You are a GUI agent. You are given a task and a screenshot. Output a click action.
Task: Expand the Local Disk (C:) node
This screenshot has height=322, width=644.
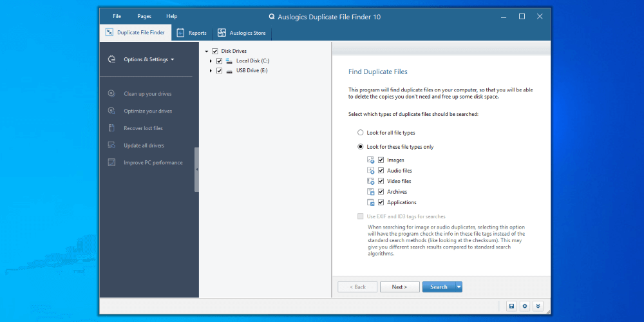pos(211,61)
